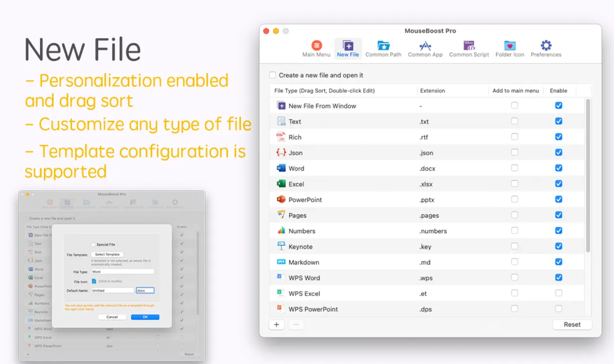Check Add to main menu for Word
The width and height of the screenshot is (614, 364).
click(x=515, y=168)
